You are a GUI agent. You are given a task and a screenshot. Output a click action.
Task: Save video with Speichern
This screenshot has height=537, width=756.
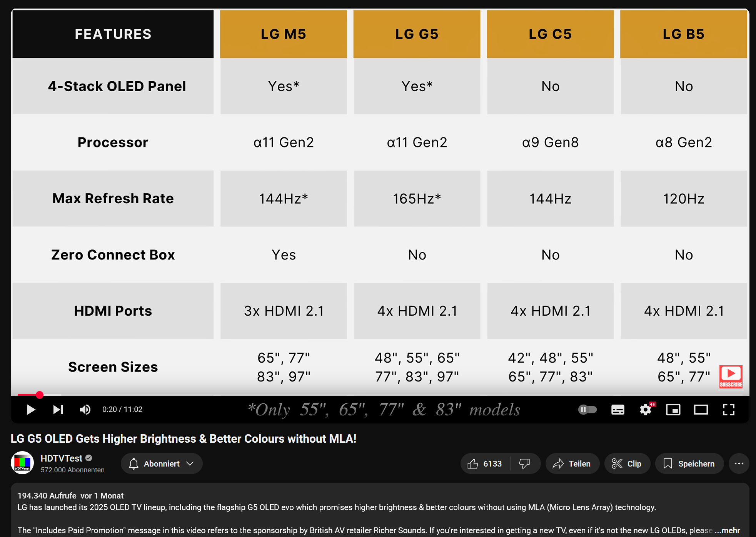click(689, 463)
